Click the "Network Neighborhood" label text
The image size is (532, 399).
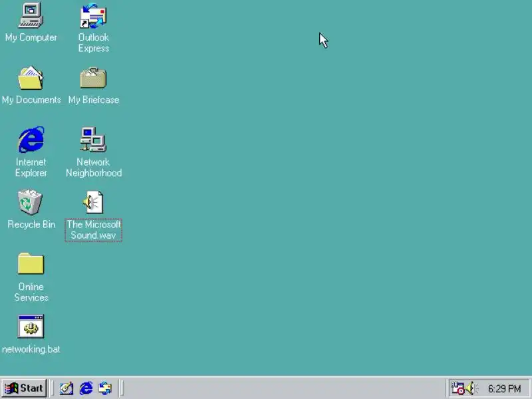coord(94,168)
